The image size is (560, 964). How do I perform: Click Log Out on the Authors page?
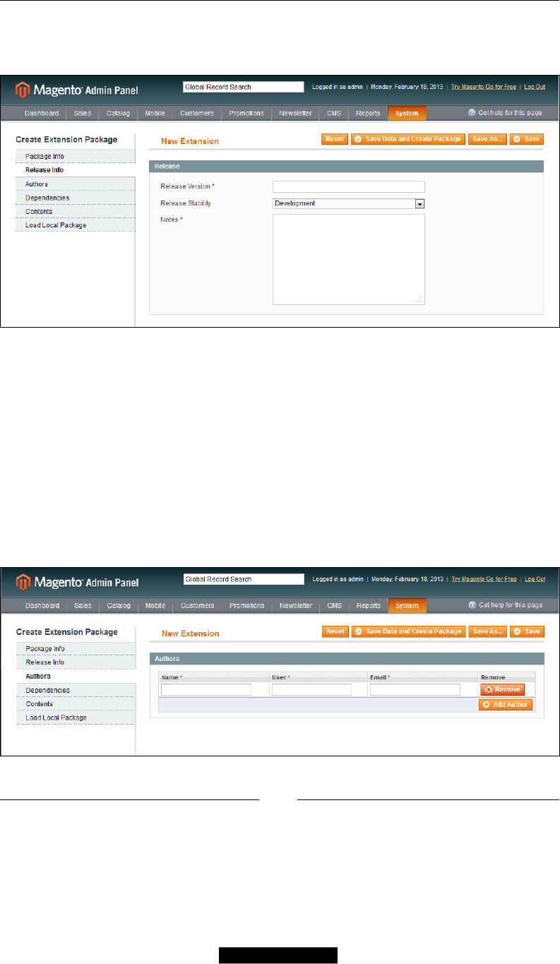535,580
